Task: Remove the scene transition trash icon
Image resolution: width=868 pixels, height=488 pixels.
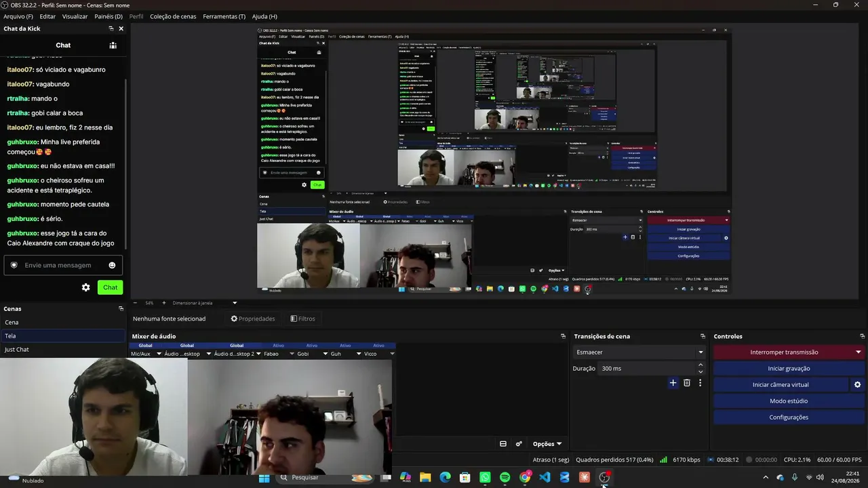Action: point(687,383)
